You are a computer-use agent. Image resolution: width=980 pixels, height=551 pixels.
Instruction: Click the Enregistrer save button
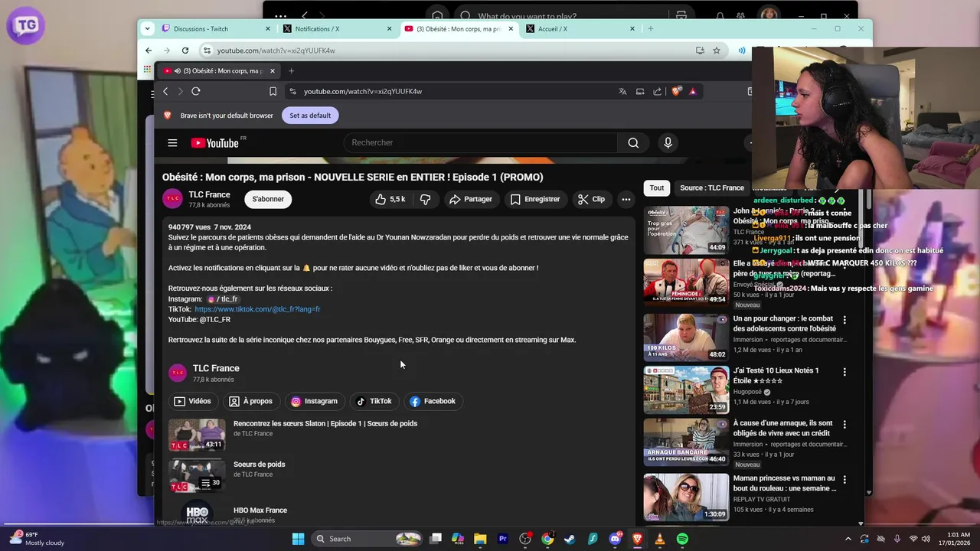pos(535,199)
